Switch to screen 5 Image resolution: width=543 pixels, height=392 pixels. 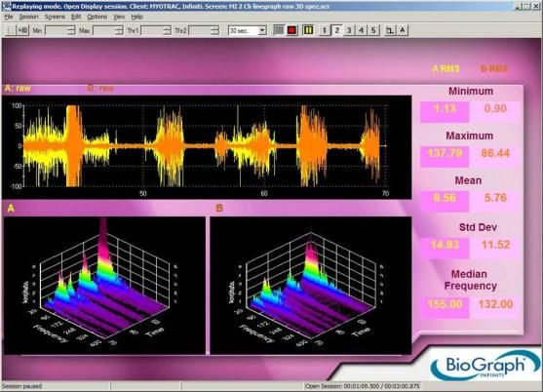tap(373, 30)
